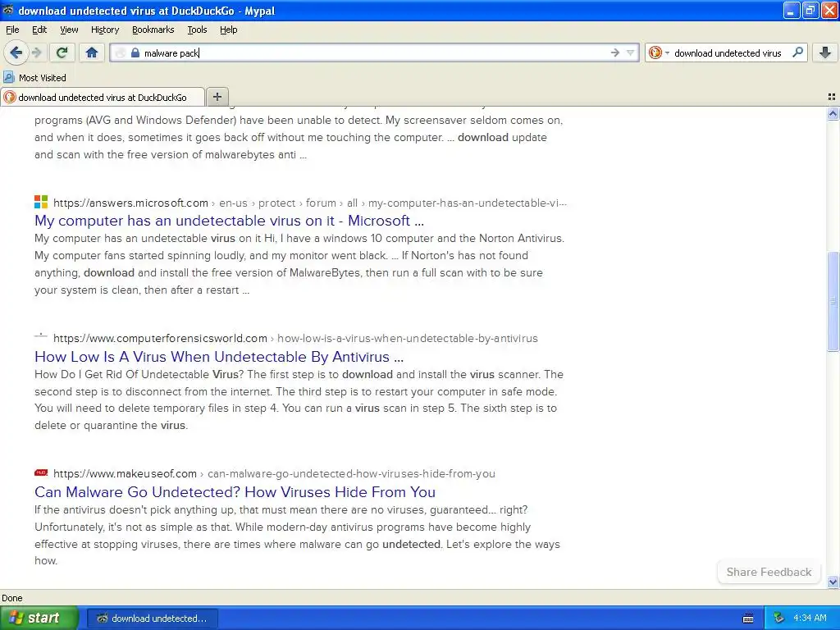
Task: Click the keyboard icon in system tray
Action: coord(748,619)
